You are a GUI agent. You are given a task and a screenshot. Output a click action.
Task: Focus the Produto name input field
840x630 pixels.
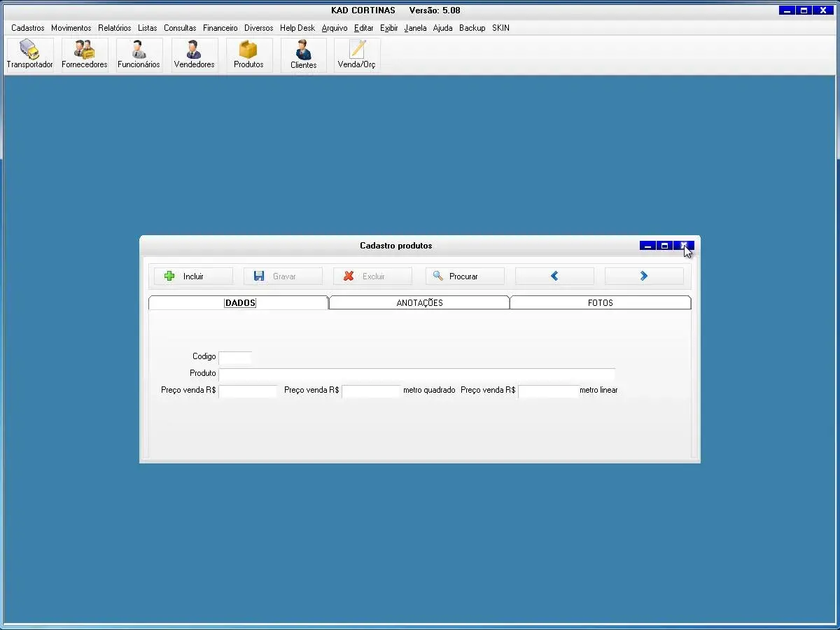click(x=416, y=374)
